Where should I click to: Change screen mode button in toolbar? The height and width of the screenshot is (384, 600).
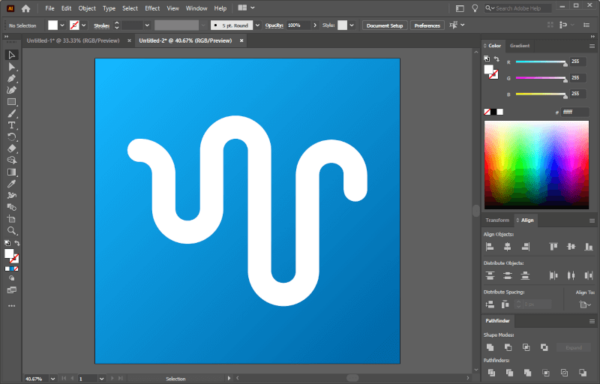[x=11, y=290]
